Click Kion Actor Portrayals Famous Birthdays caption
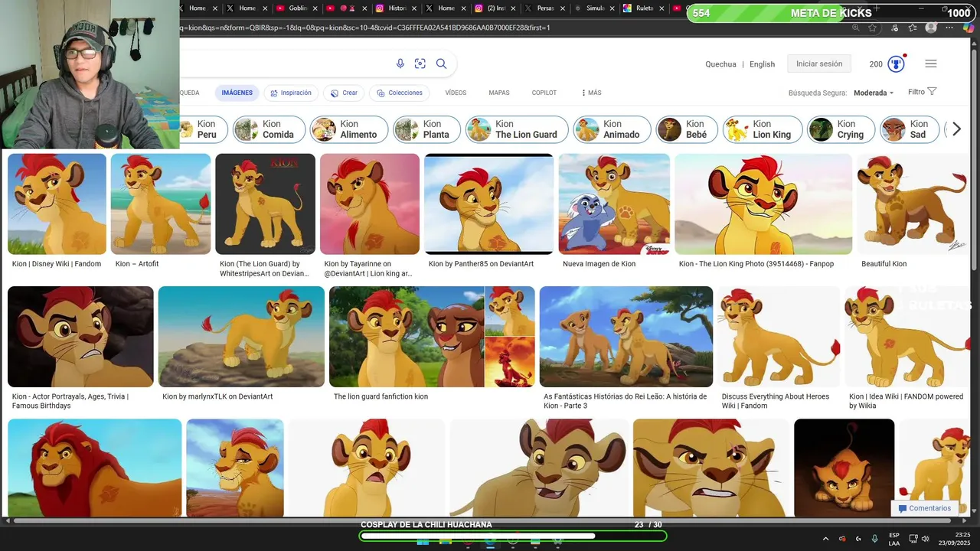This screenshot has height=551, width=980. (x=70, y=401)
